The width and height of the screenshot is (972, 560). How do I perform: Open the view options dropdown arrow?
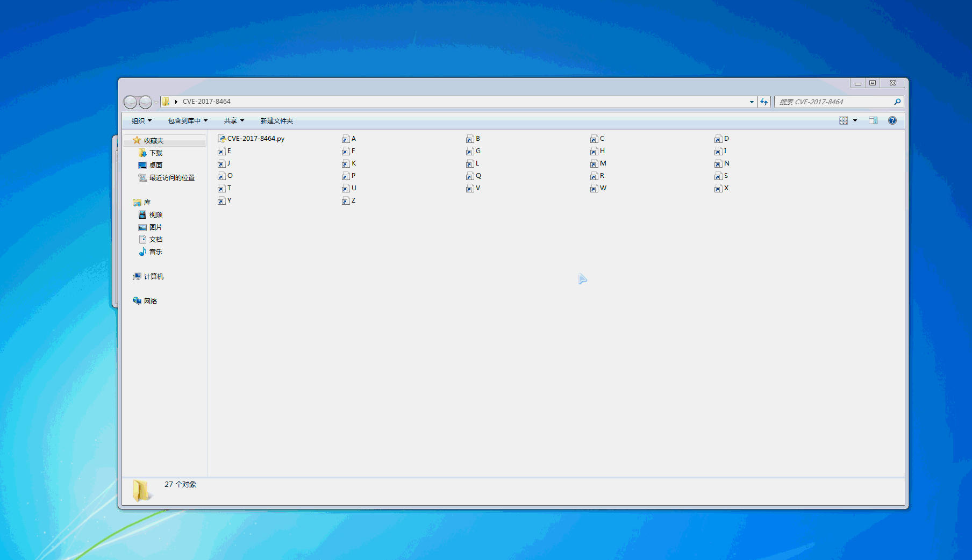point(855,120)
